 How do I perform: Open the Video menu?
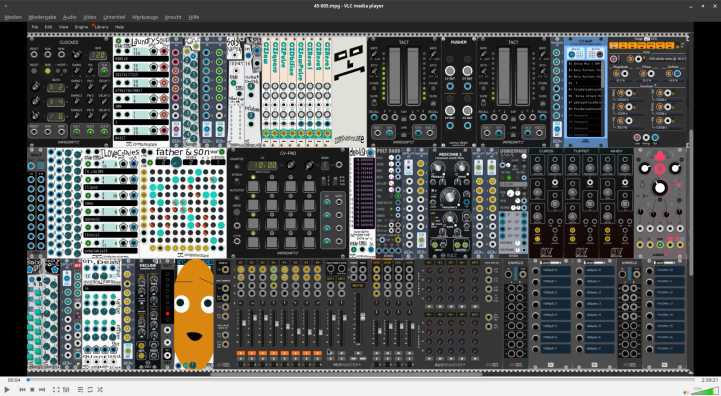pos(90,17)
